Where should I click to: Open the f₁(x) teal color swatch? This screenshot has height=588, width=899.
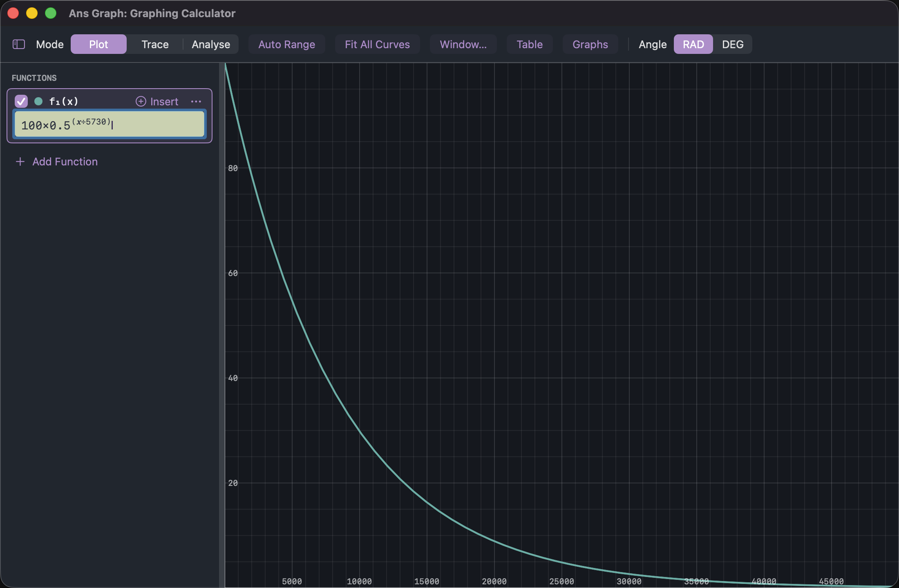tap(38, 101)
